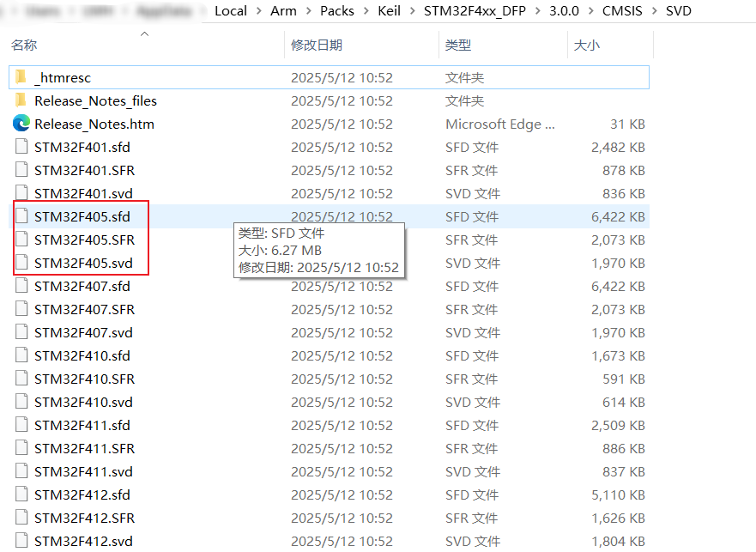Sort by 类型 column header
Screen dimensions: 756x552
point(458,45)
